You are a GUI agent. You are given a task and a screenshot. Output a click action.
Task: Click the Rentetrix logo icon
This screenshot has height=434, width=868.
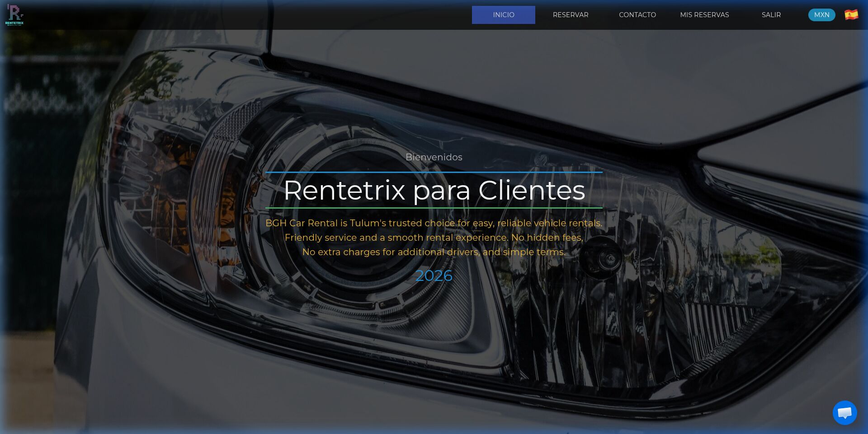coord(14,15)
